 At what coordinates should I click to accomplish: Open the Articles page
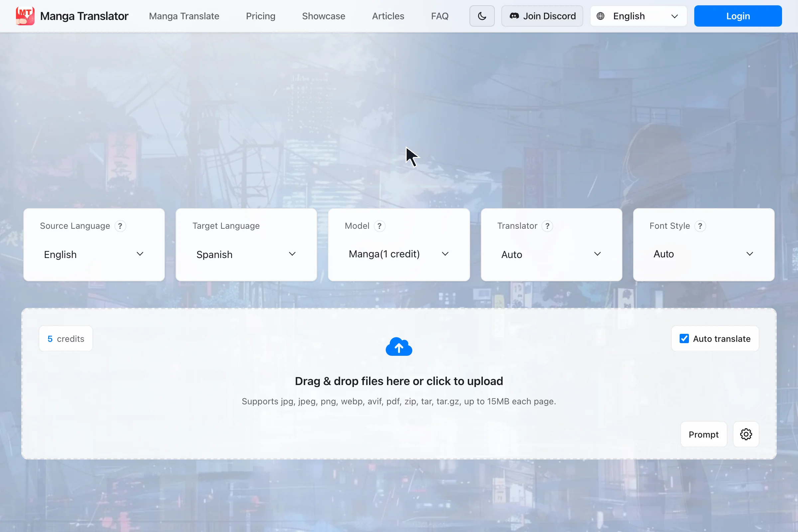coord(388,16)
